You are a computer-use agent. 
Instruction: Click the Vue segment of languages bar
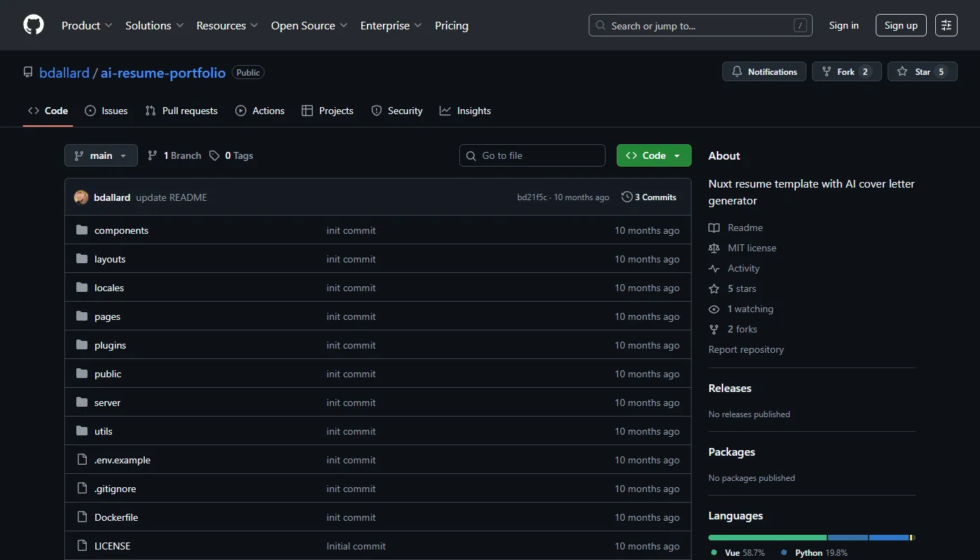[x=767, y=538]
